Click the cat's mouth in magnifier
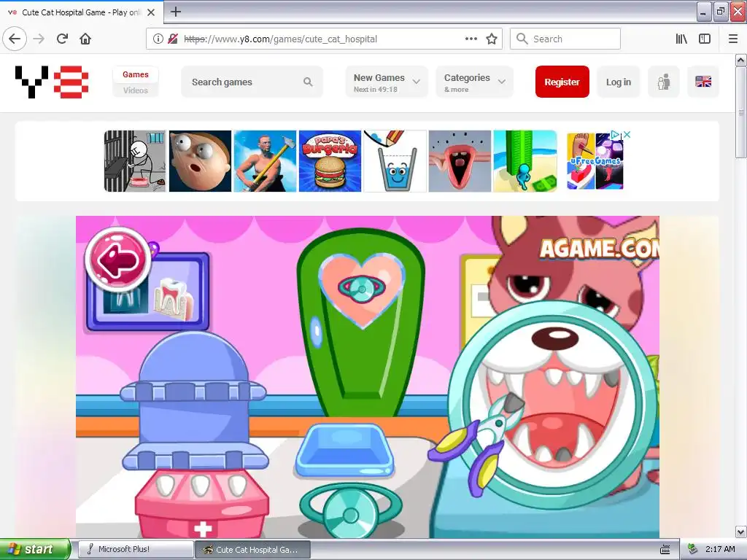This screenshot has width=747, height=560. pos(554,414)
